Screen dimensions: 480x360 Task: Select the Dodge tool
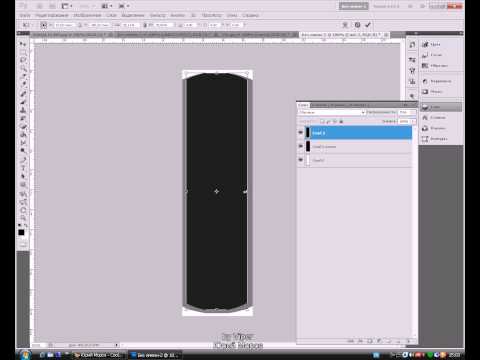[x=23, y=151]
